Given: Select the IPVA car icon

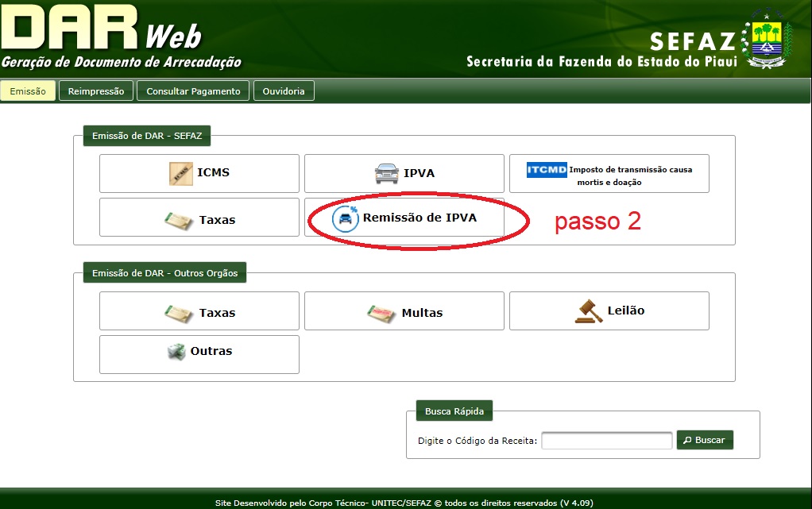Looking at the screenshot, I should pyautogui.click(x=387, y=173).
